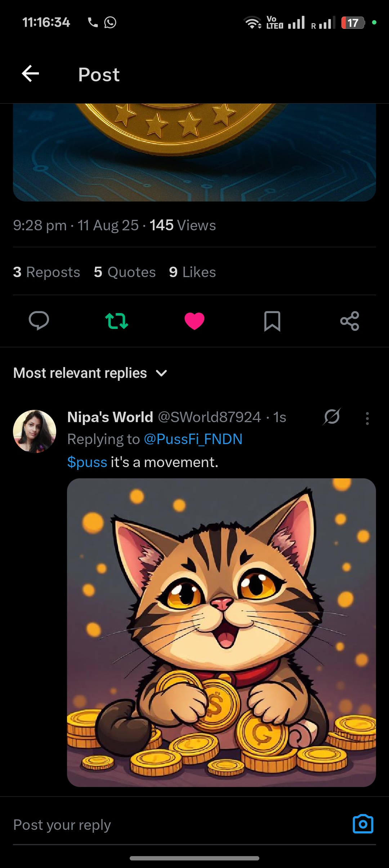Open the @PussFi_FNDN mention link
Image resolution: width=389 pixels, height=868 pixels.
193,439
